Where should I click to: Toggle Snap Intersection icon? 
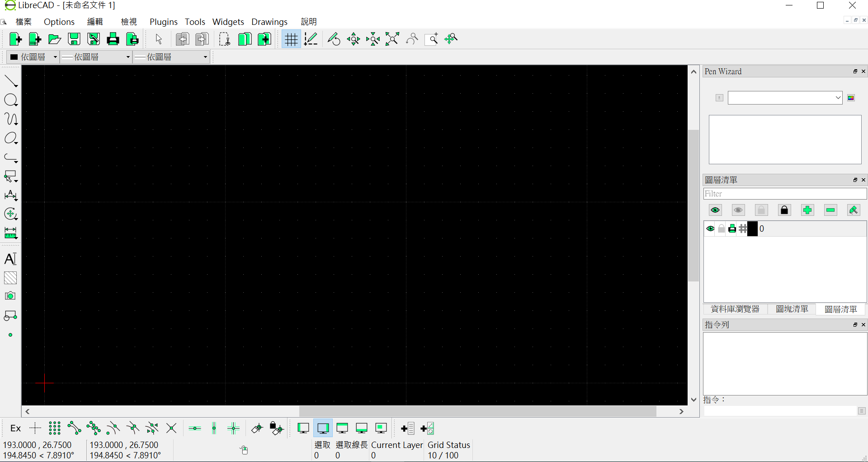tap(171, 428)
